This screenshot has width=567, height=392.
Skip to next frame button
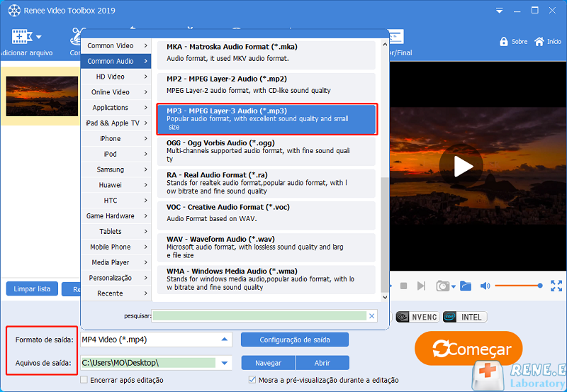[421, 286]
